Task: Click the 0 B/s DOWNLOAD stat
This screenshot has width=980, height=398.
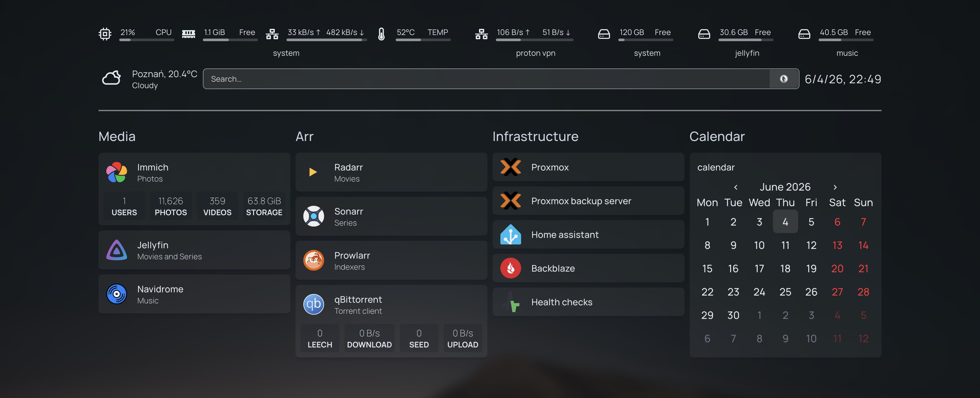Action: coord(369,339)
